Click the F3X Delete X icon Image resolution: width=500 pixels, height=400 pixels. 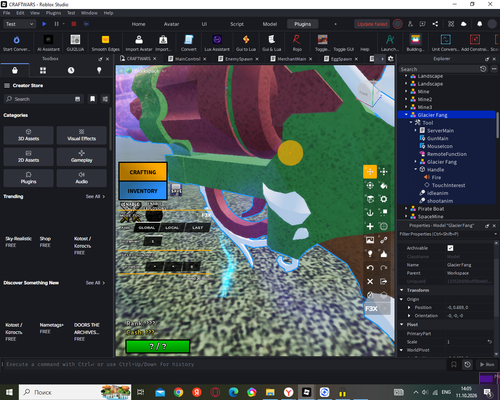coord(370,282)
